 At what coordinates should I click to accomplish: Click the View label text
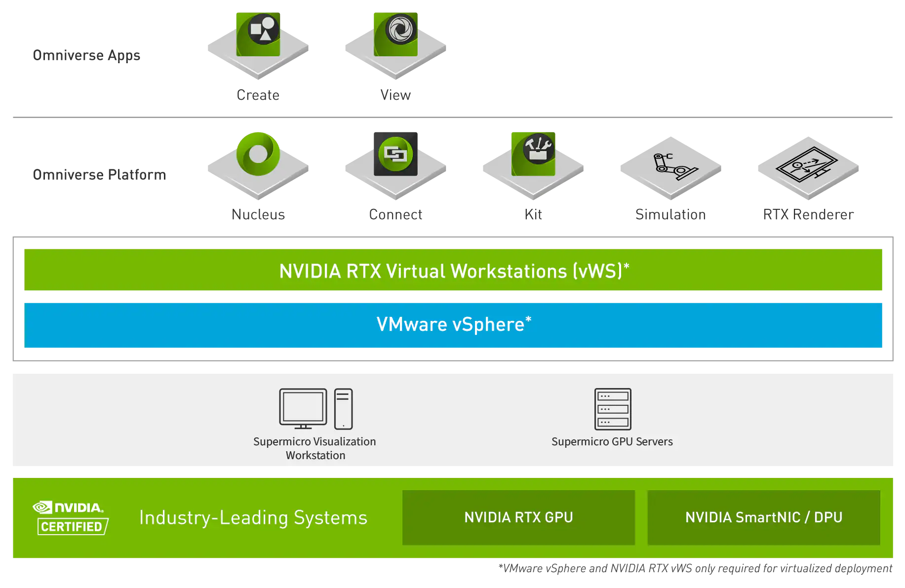[395, 95]
